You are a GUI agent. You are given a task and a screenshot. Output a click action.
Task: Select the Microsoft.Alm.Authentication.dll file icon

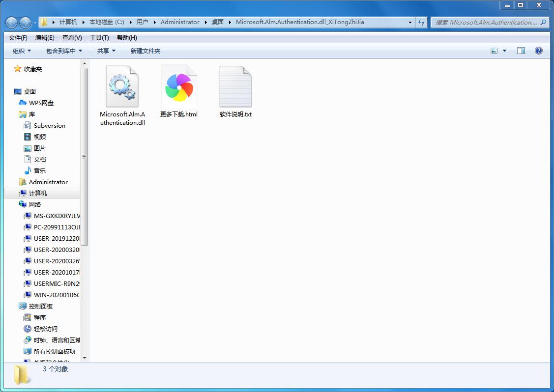click(122, 86)
